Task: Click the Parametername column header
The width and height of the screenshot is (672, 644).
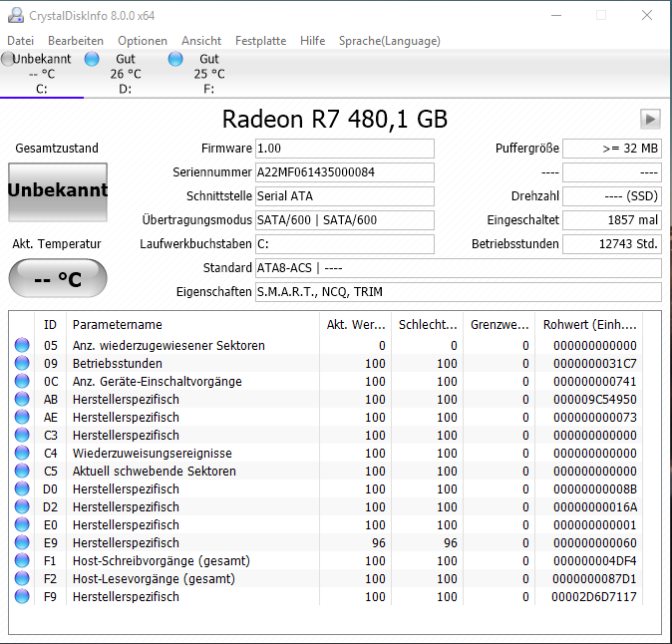Action: tap(192, 325)
